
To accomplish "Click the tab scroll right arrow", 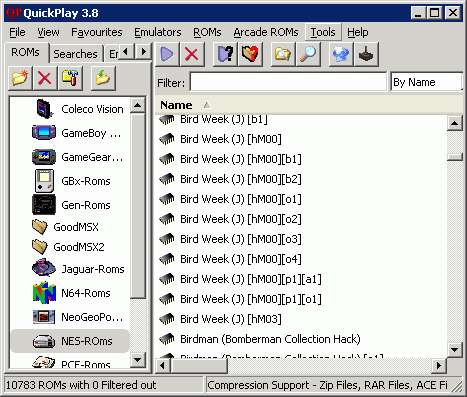I will [x=144, y=52].
